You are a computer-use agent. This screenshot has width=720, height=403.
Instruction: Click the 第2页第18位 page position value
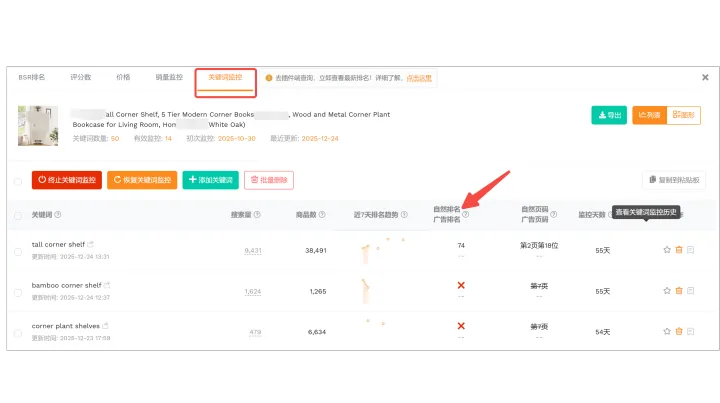click(x=539, y=246)
